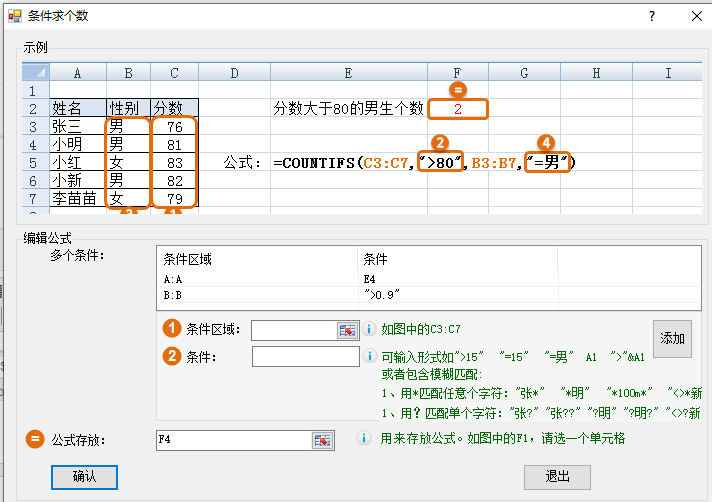Click the range picker icon beside 公式存放
The width and height of the screenshot is (712, 502).
(x=323, y=440)
